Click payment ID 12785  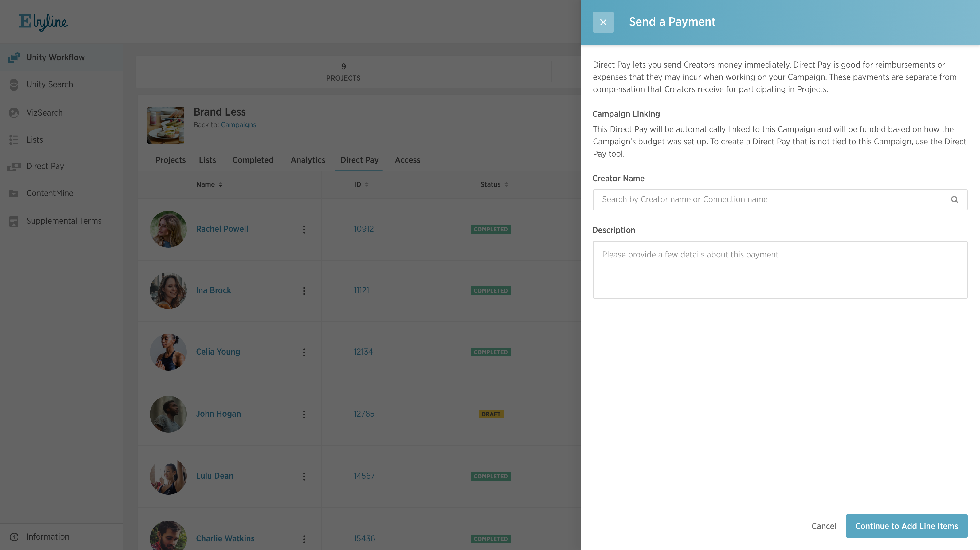(x=364, y=414)
